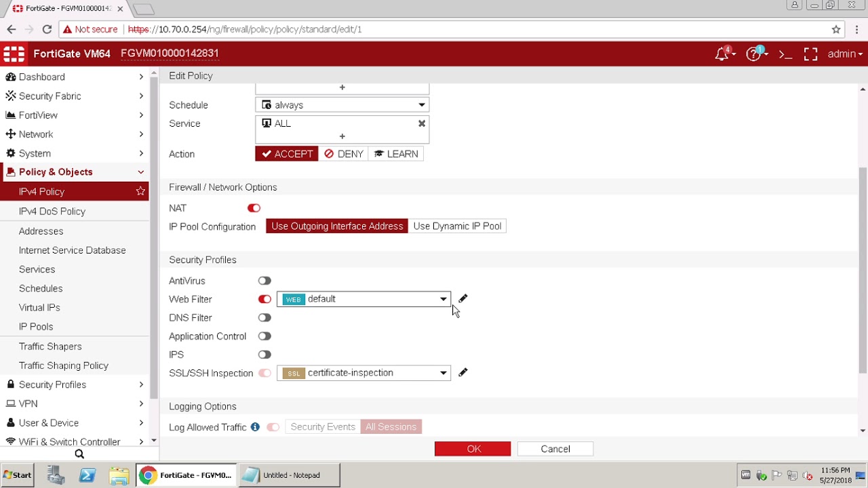This screenshot has width=868, height=488.
Task: Open the Schedule dropdown
Action: (342, 105)
